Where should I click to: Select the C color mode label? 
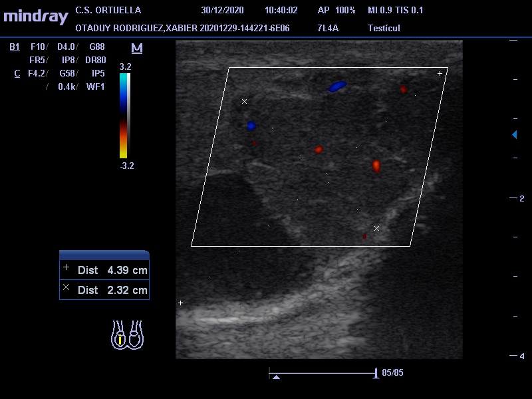17,73
